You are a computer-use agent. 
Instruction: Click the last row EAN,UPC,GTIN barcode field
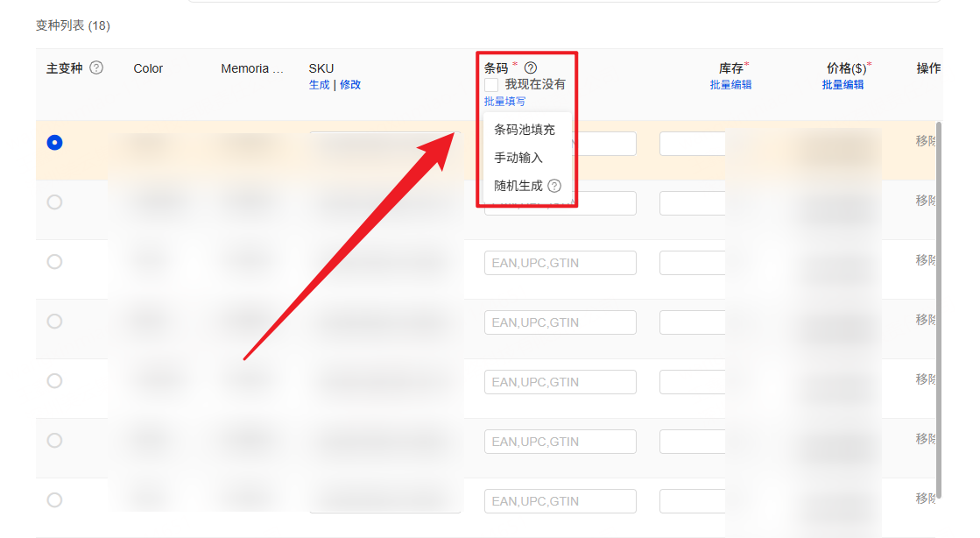tap(560, 501)
